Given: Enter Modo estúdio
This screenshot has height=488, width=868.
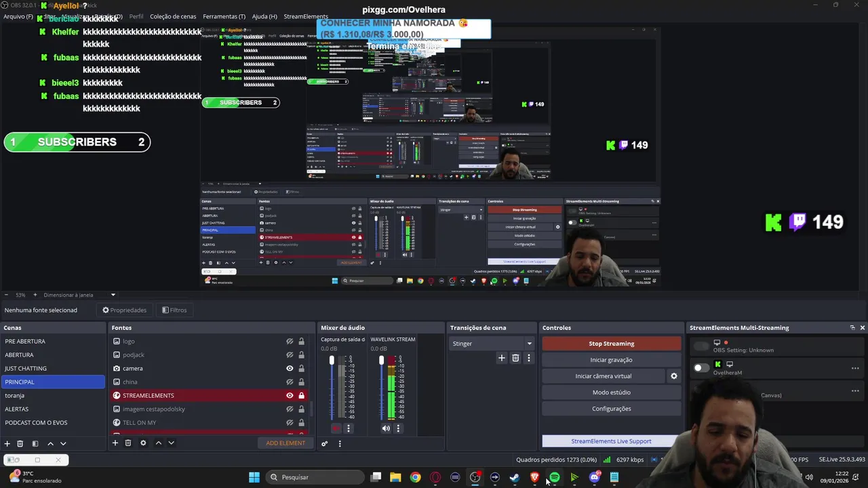Looking at the screenshot, I should point(612,392).
